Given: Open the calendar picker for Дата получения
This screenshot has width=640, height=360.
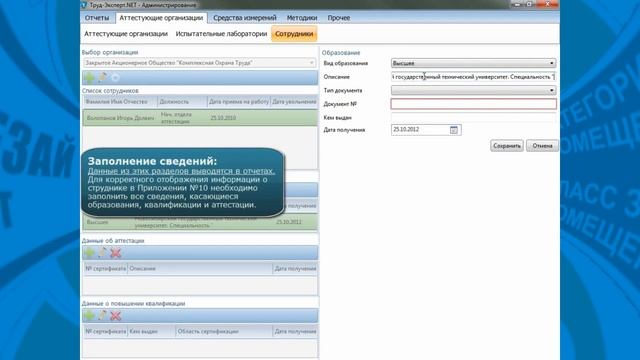Looking at the screenshot, I should 453,130.
